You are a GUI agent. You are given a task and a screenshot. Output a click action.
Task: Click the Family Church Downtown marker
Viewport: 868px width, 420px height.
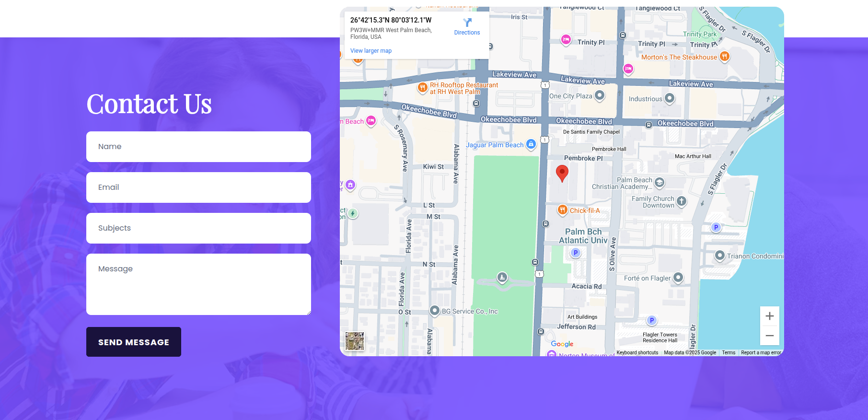682,201
